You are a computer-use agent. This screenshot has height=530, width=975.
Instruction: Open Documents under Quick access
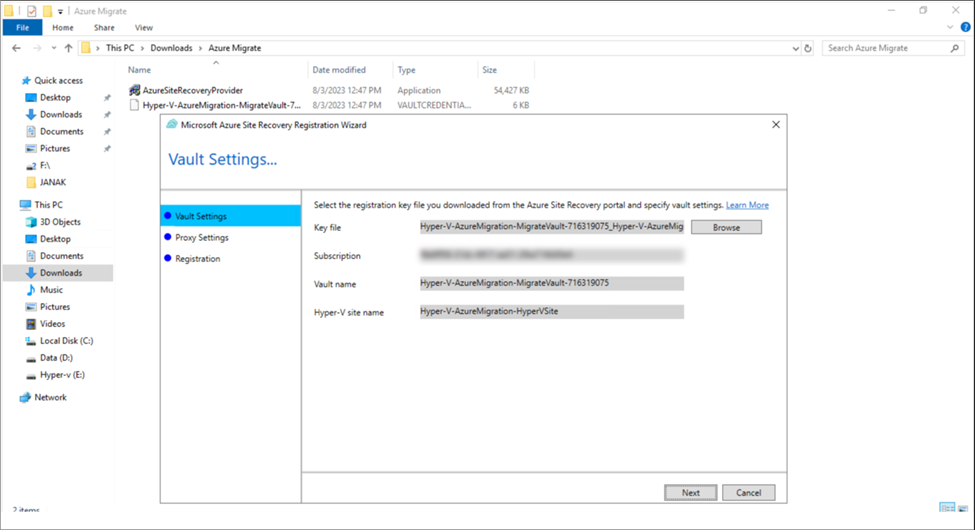62,131
